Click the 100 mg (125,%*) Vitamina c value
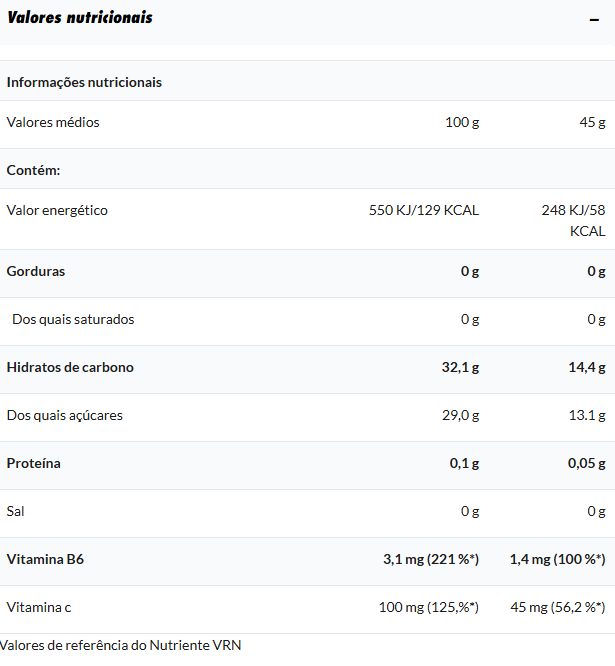This screenshot has height=666, width=615. 429,607
